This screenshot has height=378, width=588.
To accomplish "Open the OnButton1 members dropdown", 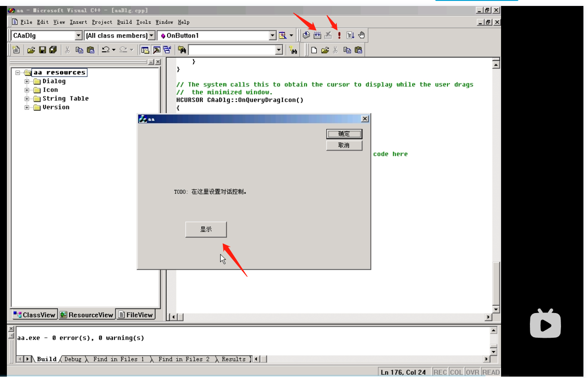I will tap(273, 35).
